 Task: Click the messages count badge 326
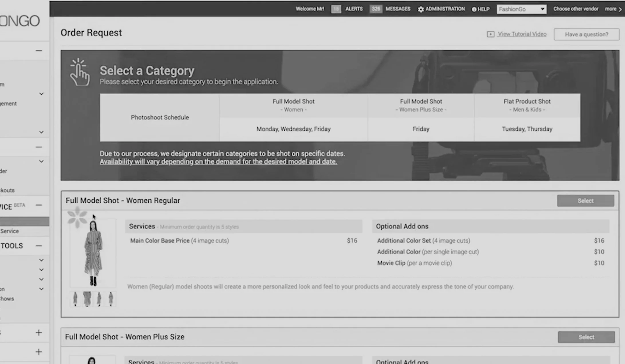[x=376, y=9]
